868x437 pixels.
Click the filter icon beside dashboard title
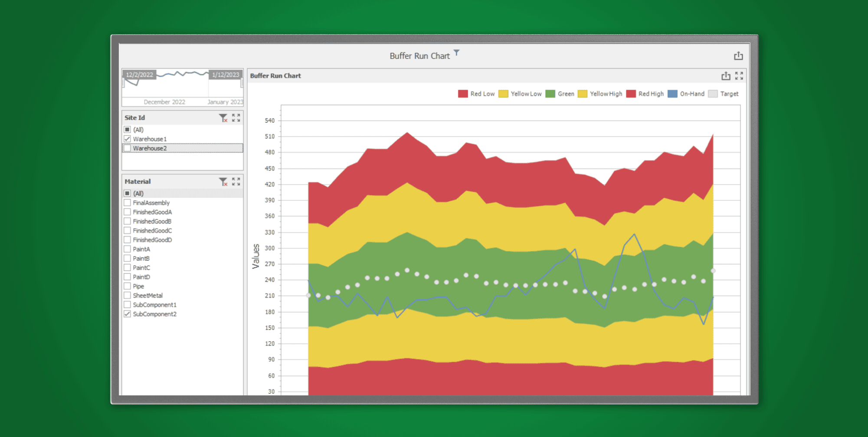pos(456,53)
